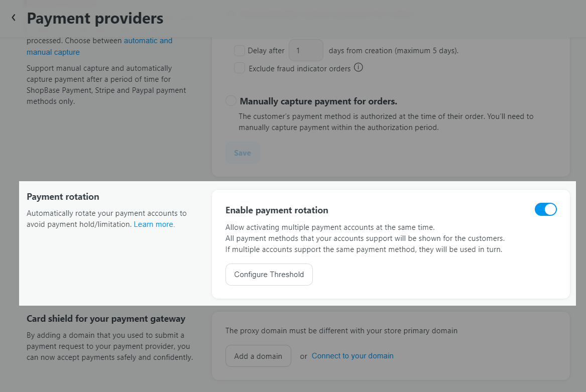
Task: Click the Payment providers page title
Action: tap(95, 18)
